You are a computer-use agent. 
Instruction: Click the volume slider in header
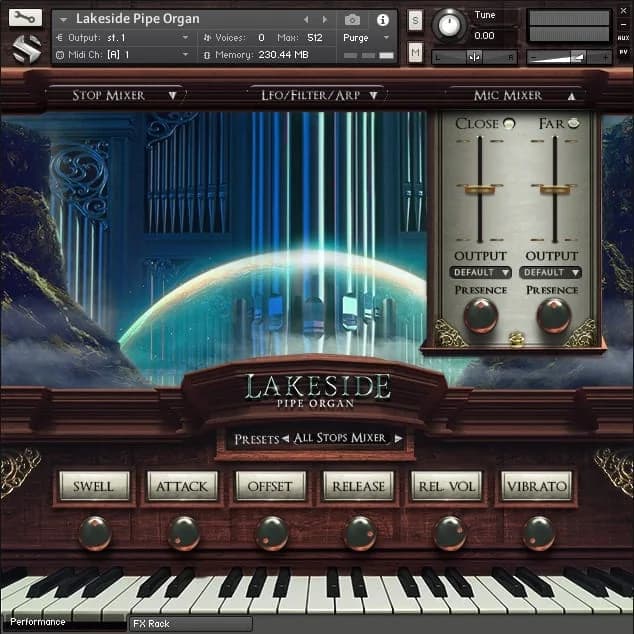(x=568, y=57)
